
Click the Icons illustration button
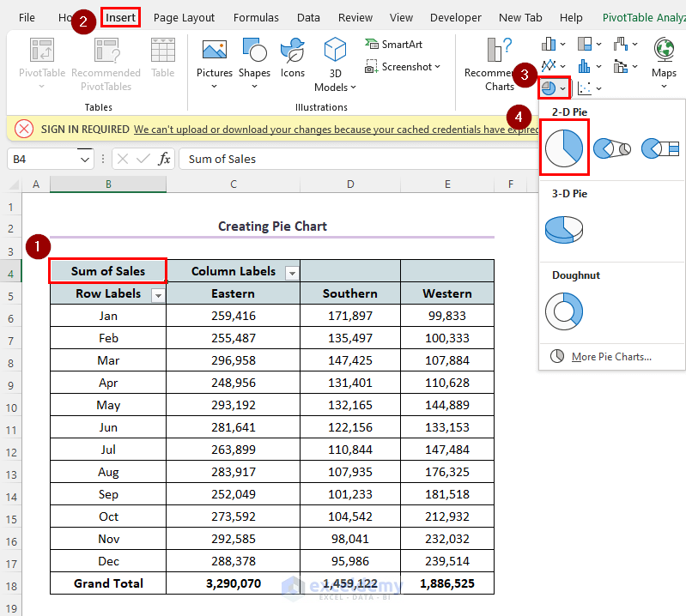(x=293, y=58)
